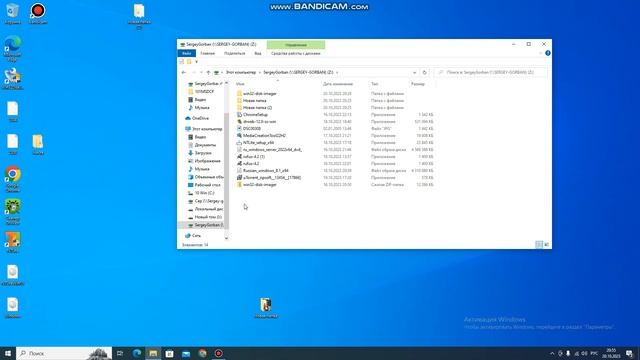
Task: Select the rufus-4.2 (1) application
Action: (253, 156)
